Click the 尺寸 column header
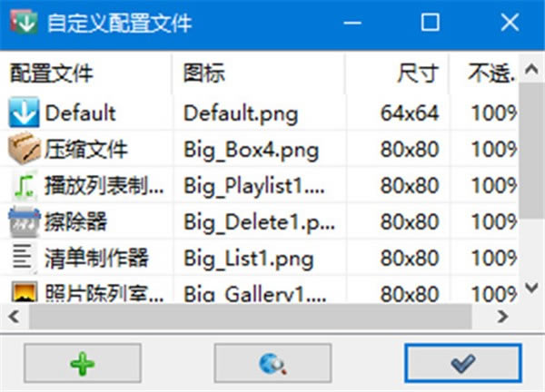The width and height of the screenshot is (545, 392). pyautogui.click(x=418, y=73)
